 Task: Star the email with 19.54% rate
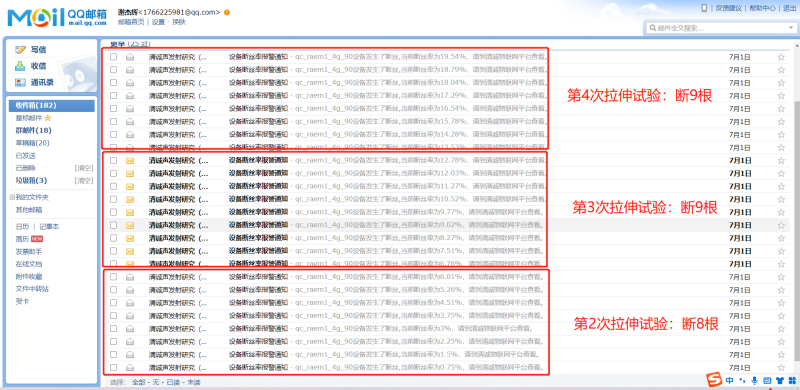781,57
